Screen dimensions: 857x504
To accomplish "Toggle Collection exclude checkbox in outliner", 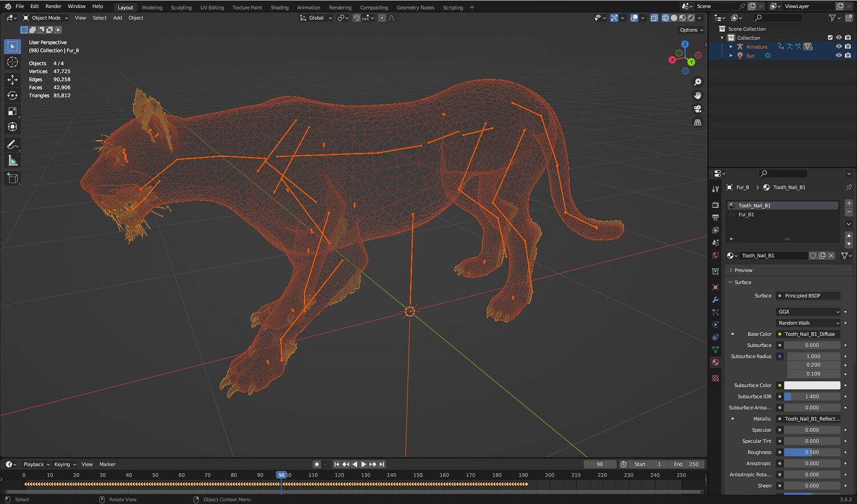I will (830, 38).
